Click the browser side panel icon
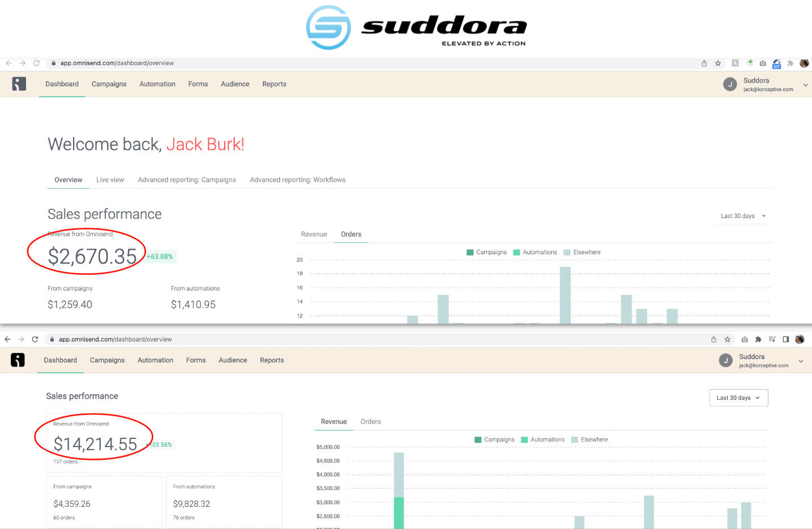Image resolution: width=812 pixels, height=529 pixels. click(785, 339)
